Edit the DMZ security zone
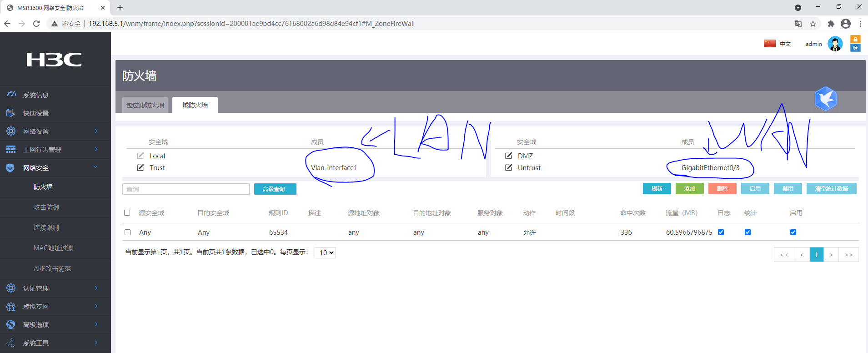868x353 pixels. [509, 156]
